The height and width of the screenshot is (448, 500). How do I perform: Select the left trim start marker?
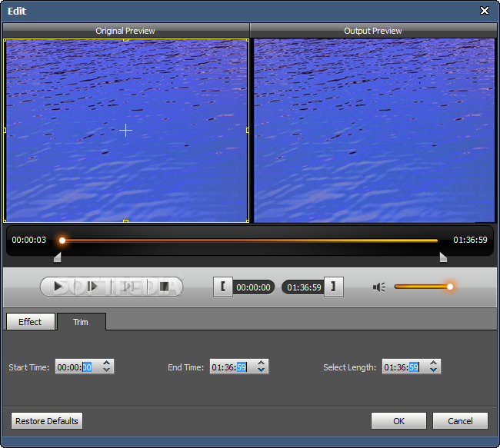pyautogui.click(x=58, y=257)
